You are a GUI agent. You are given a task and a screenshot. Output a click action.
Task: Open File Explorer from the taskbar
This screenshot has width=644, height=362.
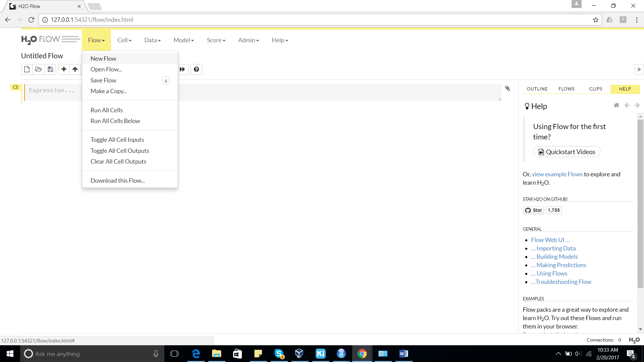(217, 354)
